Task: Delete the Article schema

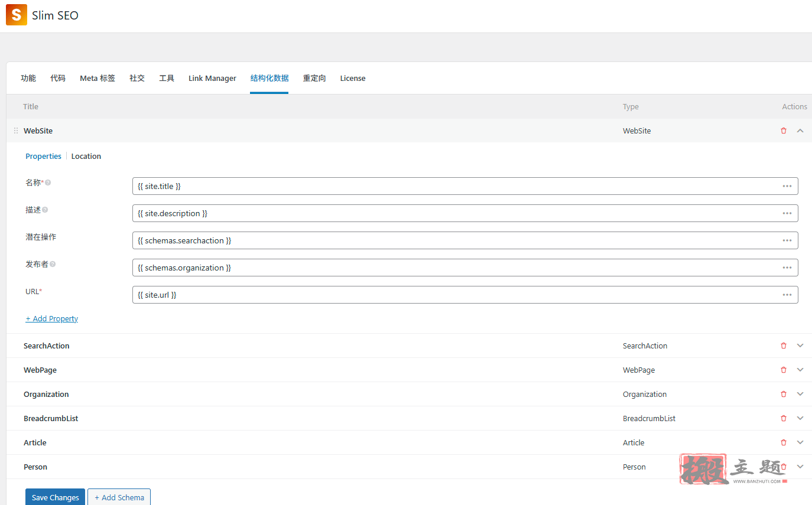Action: 784,442
